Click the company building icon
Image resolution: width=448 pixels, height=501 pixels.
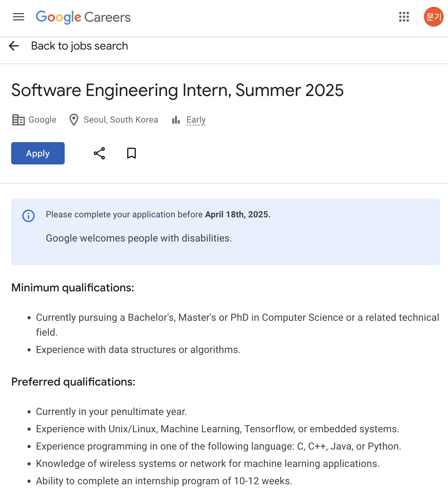[18, 120]
